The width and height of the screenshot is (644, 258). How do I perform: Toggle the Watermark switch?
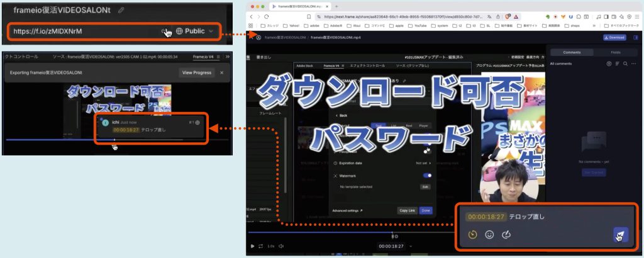tap(427, 176)
